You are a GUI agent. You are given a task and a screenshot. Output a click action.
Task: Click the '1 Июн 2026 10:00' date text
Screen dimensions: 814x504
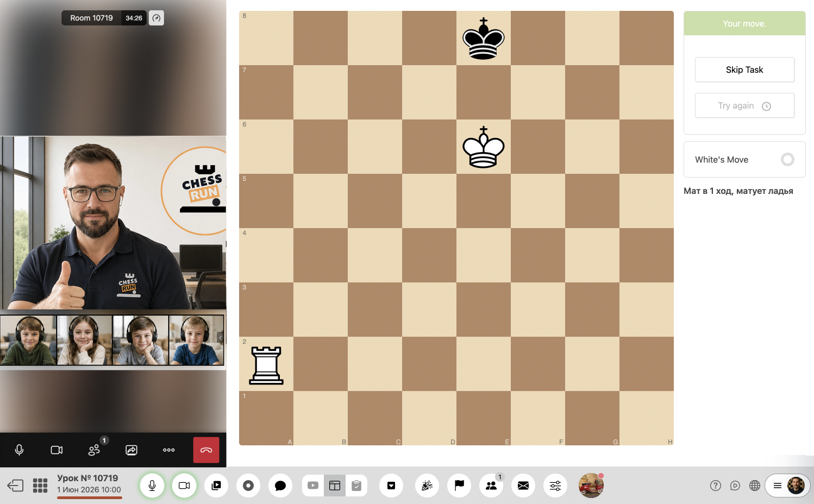[89, 489]
